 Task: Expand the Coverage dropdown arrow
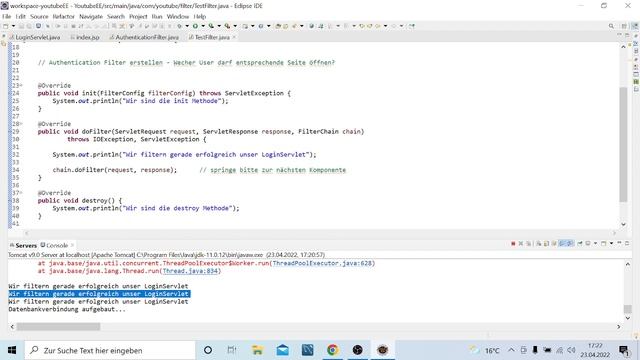219,26
